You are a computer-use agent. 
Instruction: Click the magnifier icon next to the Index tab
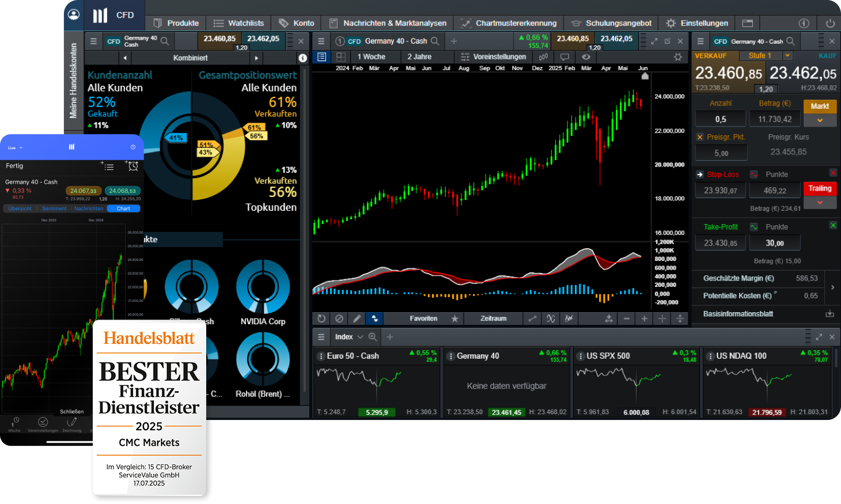coord(373,337)
